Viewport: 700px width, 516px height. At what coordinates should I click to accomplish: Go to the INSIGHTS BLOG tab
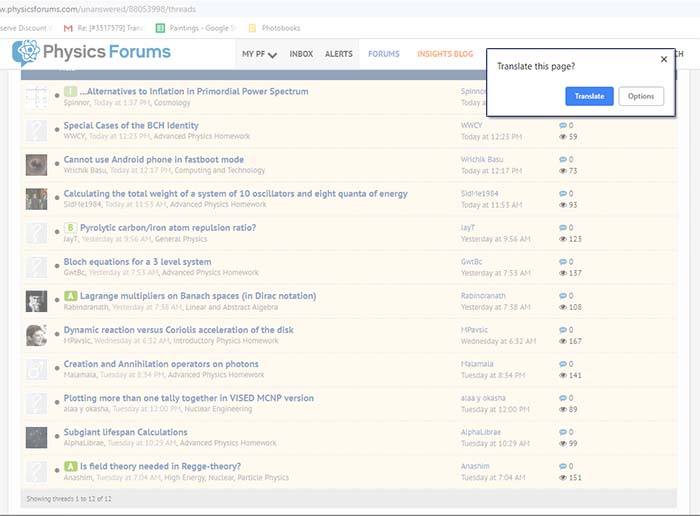point(445,54)
